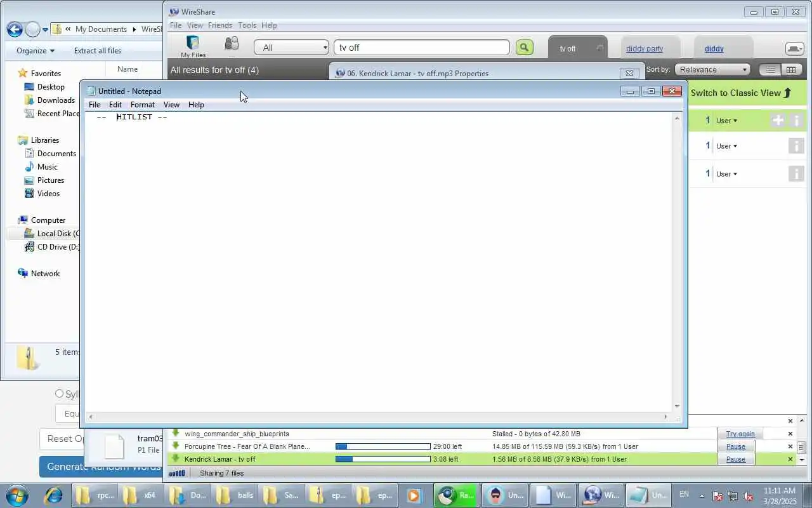
Task: Open My Files in WireShare
Action: pos(193,47)
